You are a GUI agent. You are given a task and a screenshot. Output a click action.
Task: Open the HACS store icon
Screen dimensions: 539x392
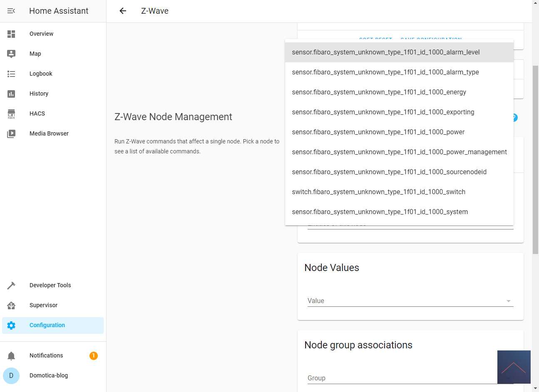pyautogui.click(x=11, y=114)
